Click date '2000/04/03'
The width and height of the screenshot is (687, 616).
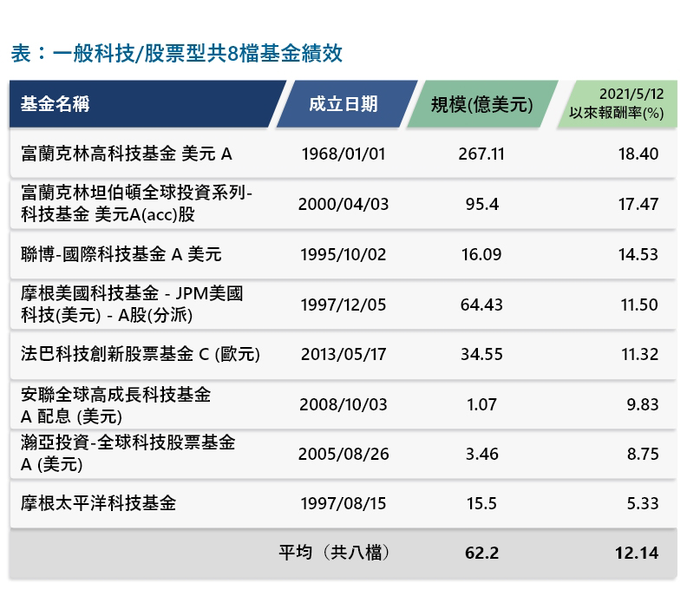343,205
